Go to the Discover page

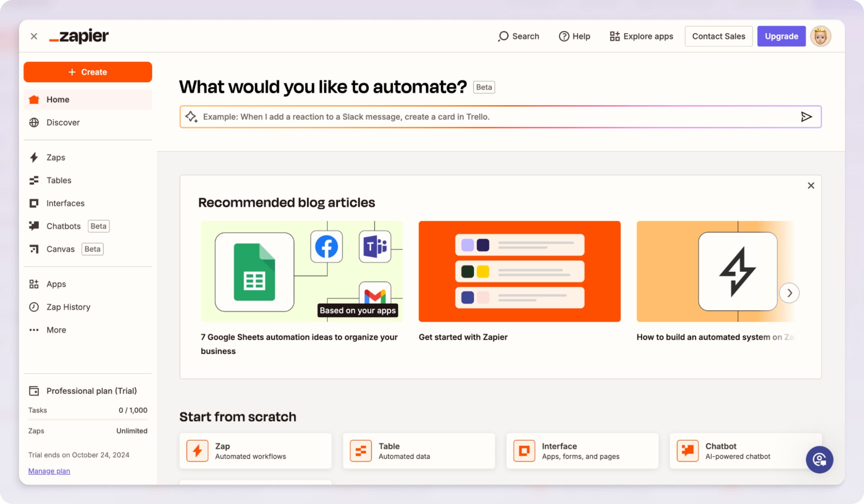(x=63, y=122)
